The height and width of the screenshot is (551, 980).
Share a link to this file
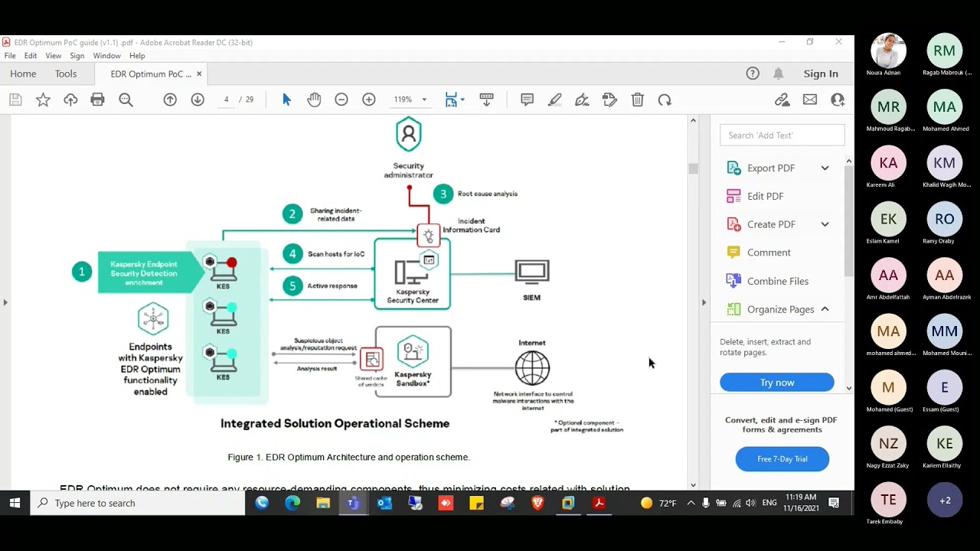click(x=782, y=99)
